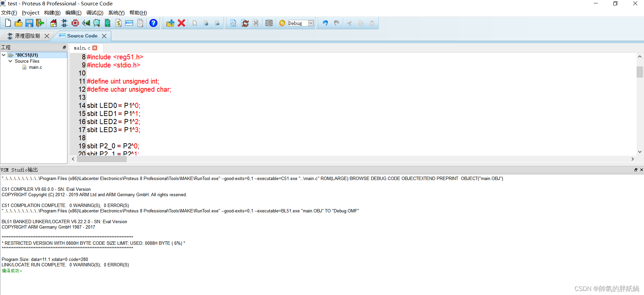Click the editor scroll down arrow
Screen dimensions: 644x295
point(640,152)
